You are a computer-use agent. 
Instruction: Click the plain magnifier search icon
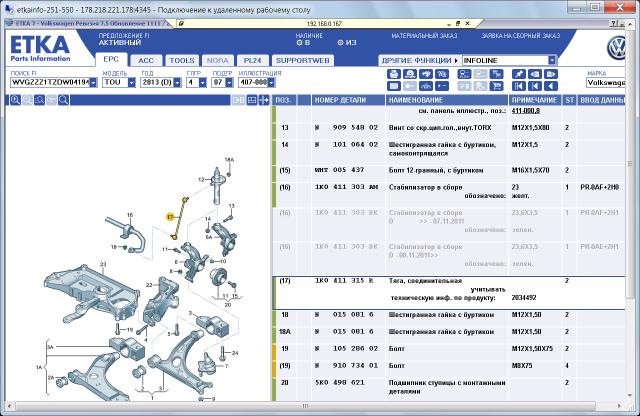click(x=63, y=100)
